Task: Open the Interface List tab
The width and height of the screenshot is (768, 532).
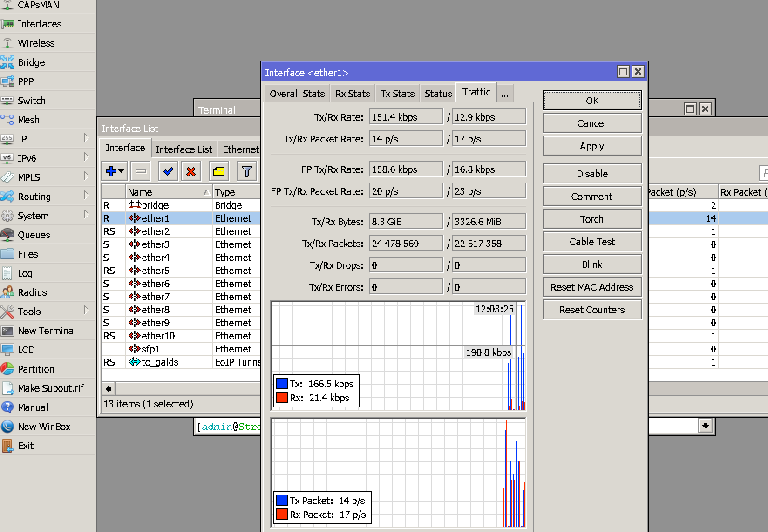Action: click(184, 149)
